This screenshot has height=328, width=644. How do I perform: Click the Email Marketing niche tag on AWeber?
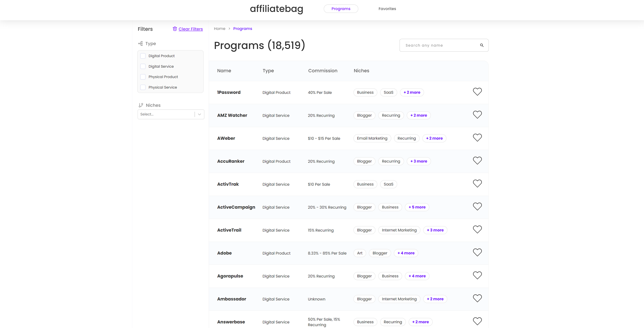click(372, 138)
